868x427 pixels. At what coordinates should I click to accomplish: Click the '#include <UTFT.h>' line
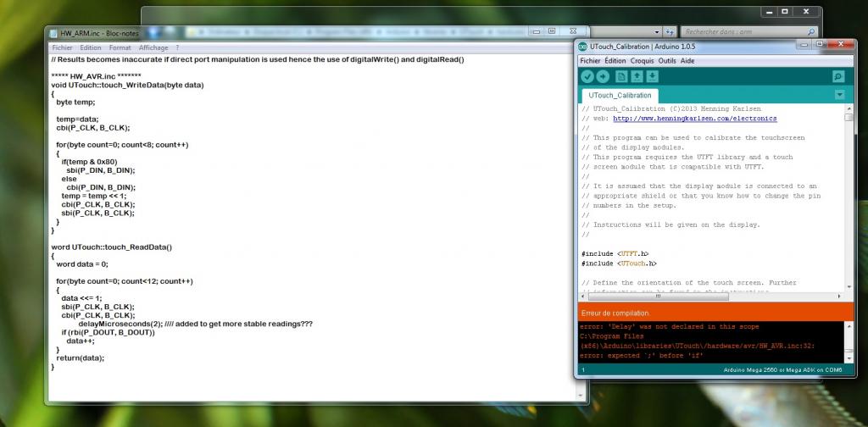coord(615,253)
